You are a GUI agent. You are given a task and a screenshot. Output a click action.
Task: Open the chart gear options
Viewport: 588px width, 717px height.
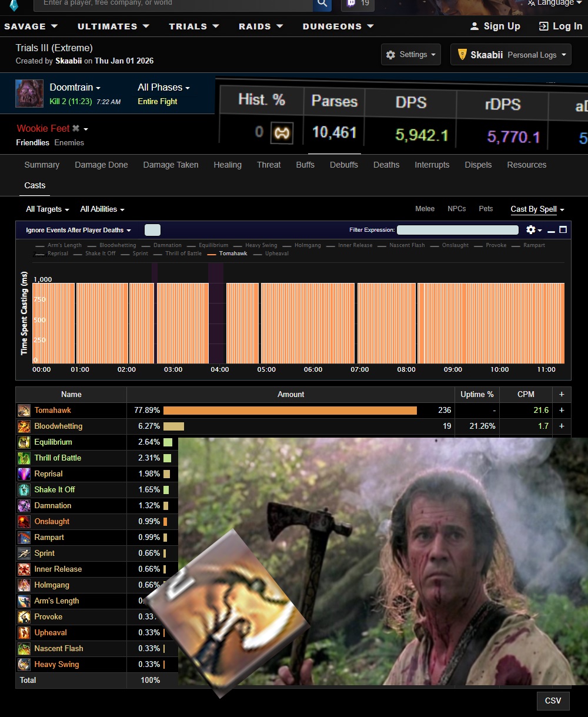tap(533, 230)
